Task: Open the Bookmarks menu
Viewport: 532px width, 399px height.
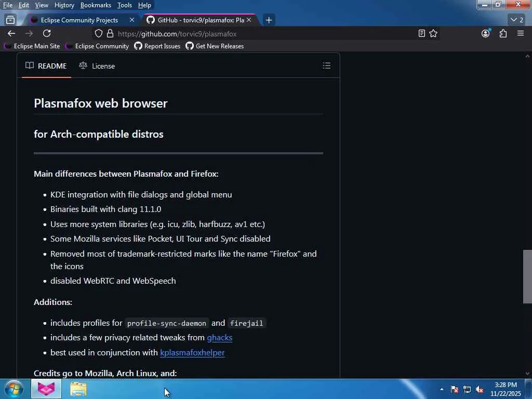Action: [96, 5]
